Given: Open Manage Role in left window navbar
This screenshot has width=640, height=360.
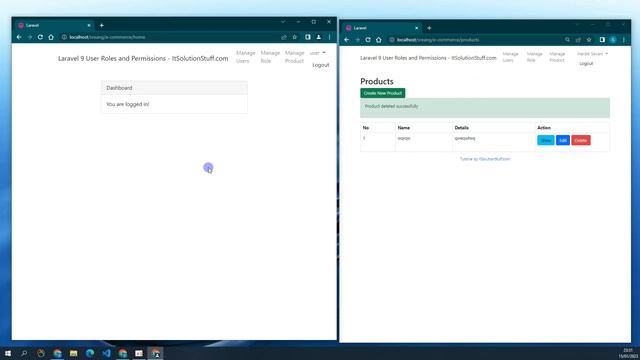Looking at the screenshot, I should 270,57.
